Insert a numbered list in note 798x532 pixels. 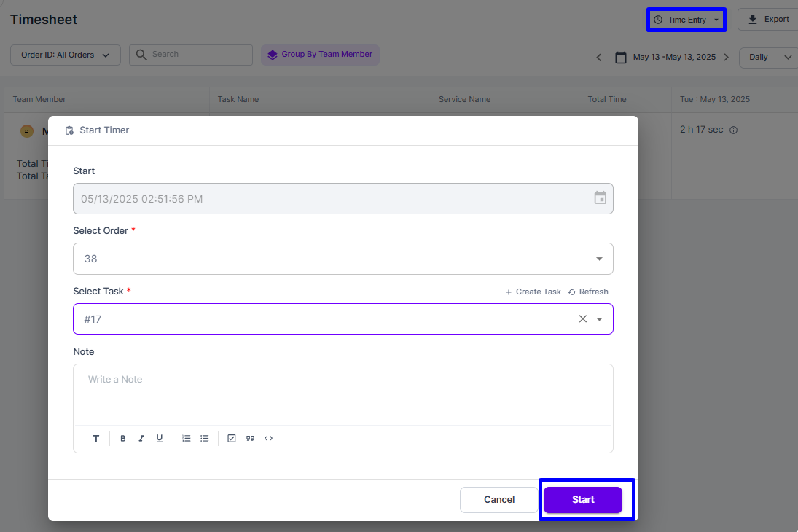[x=187, y=439]
